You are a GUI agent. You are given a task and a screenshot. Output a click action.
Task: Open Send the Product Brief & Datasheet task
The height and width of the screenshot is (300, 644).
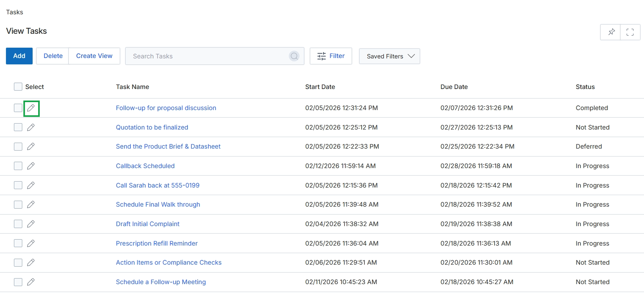point(168,147)
